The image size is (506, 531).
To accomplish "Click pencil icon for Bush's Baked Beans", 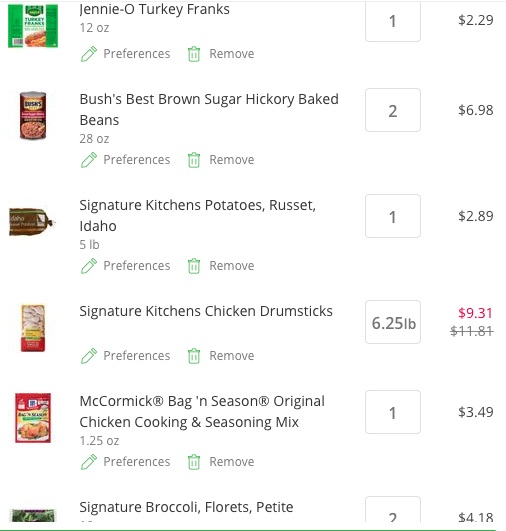I will click(x=89, y=160).
